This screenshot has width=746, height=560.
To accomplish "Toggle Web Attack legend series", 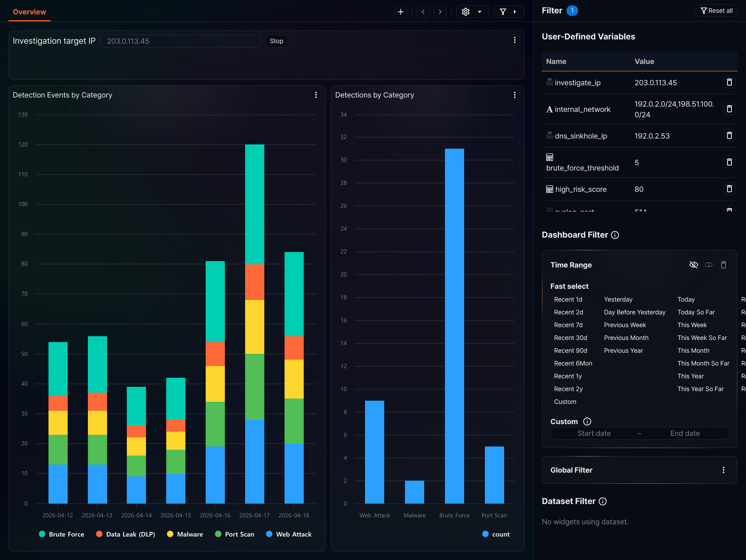I will click(x=289, y=534).
